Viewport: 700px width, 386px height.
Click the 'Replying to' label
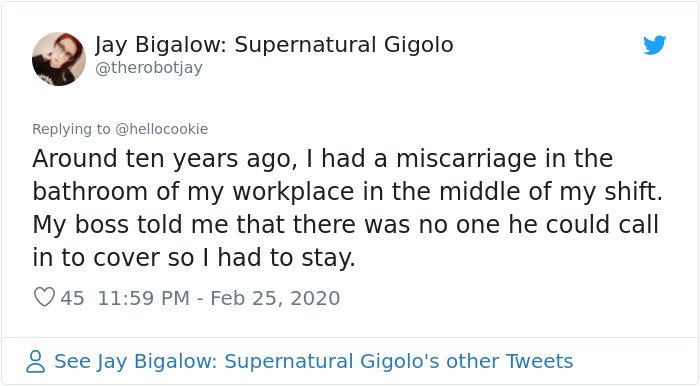(x=71, y=129)
